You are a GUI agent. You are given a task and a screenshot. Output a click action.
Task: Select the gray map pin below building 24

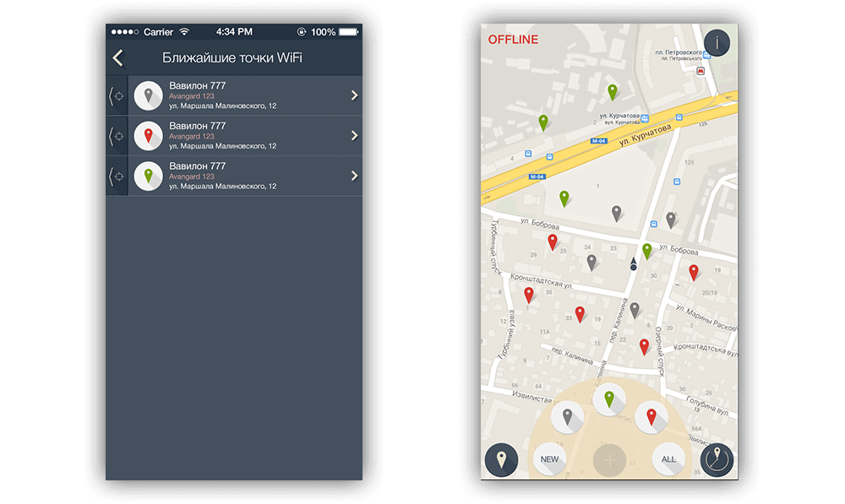[x=591, y=263]
